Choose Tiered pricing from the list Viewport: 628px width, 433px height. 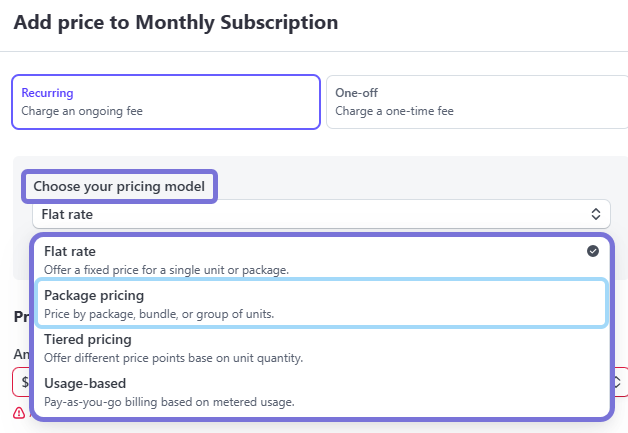tap(88, 340)
